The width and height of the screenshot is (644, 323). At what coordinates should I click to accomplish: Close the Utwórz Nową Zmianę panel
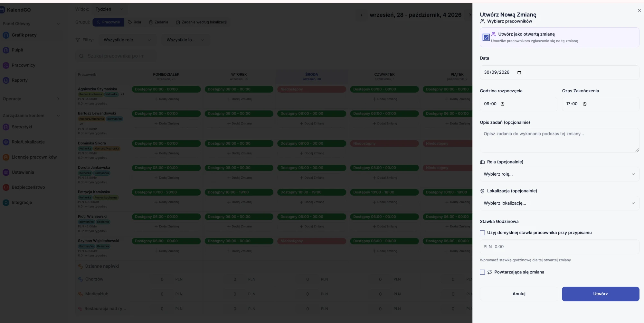pyautogui.click(x=639, y=10)
